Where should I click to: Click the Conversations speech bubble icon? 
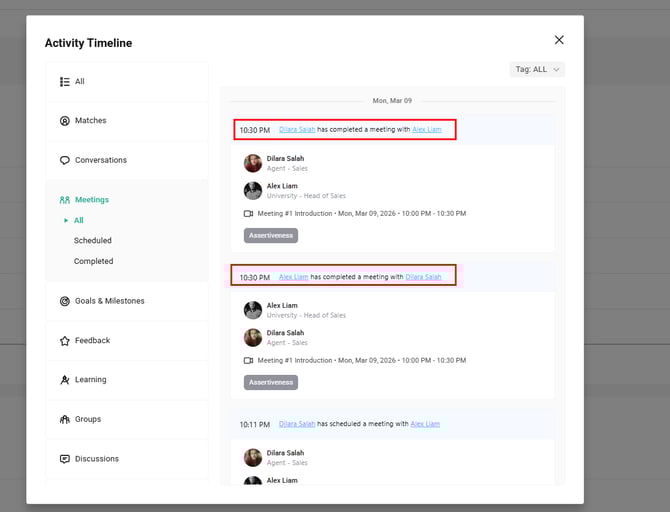65,160
